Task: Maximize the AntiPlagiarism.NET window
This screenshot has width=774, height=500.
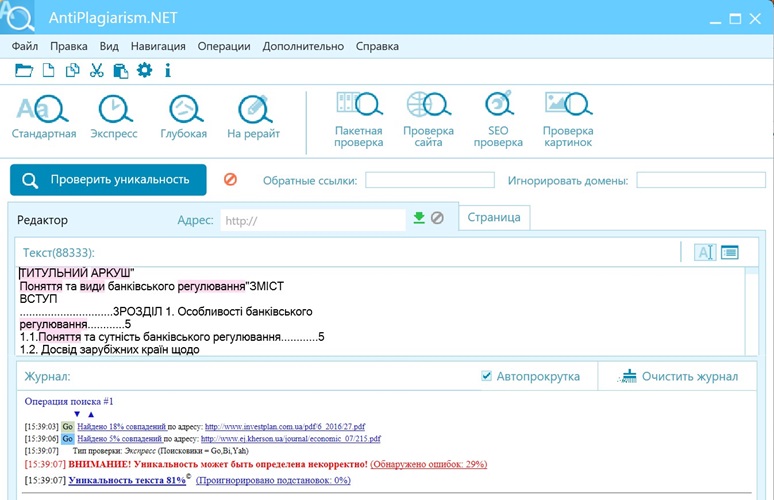Action: pyautogui.click(x=735, y=19)
